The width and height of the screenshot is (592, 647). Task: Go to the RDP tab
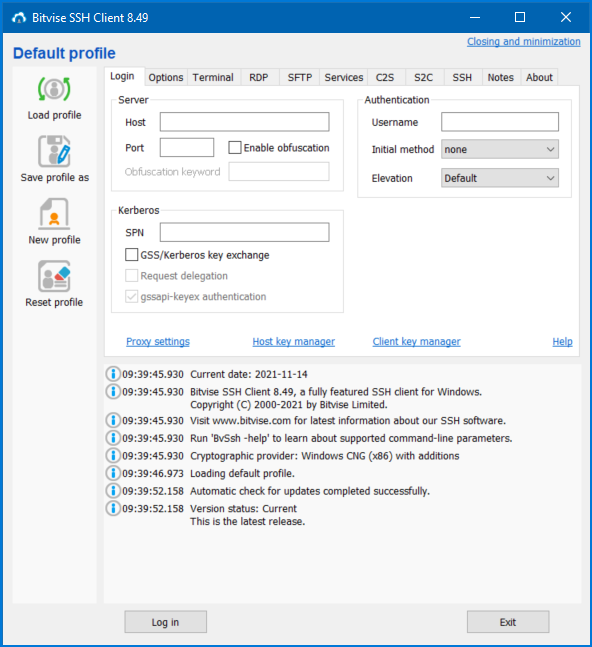coord(259,77)
